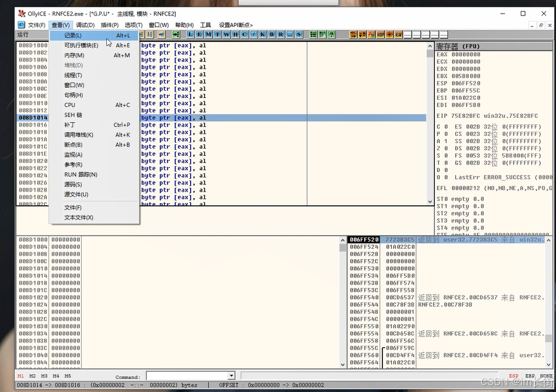Open the 帮助(H) menu
The height and width of the screenshot is (392, 556).
tap(184, 25)
